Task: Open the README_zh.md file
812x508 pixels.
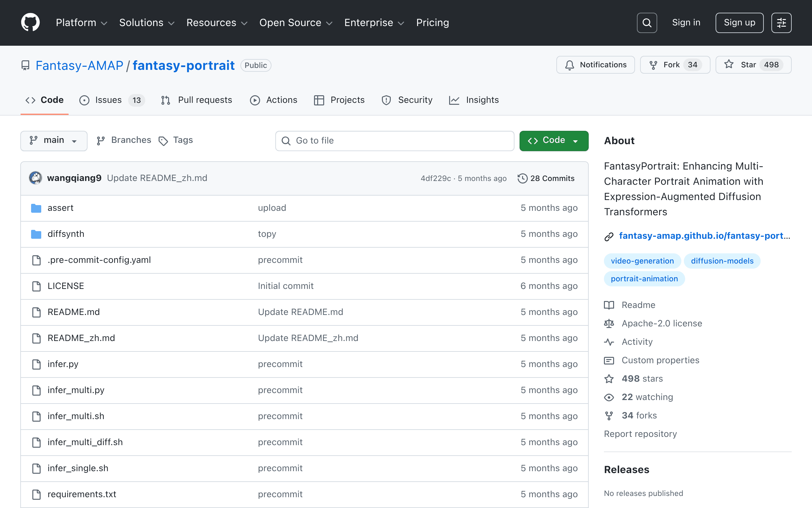Action: 81,338
